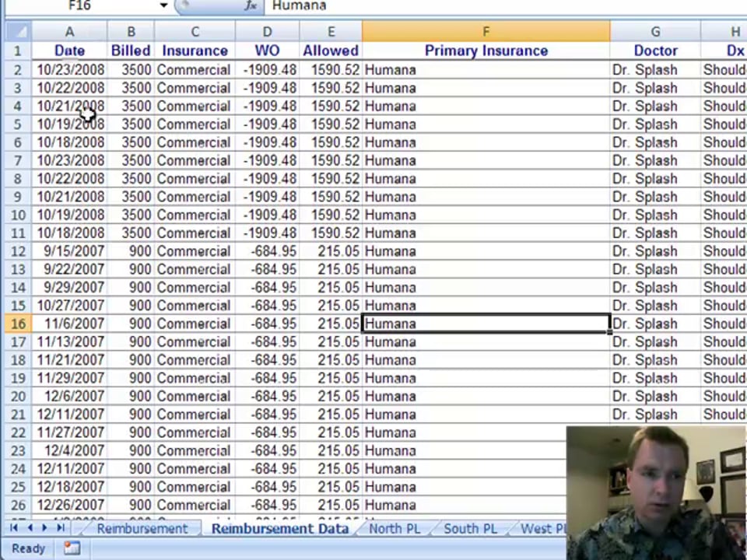Screen dimensions: 747x560
Task: Select column E header
Action: click(331, 31)
